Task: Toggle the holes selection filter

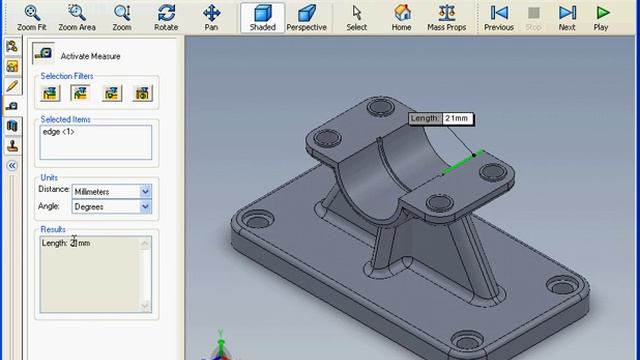Action: (142, 93)
